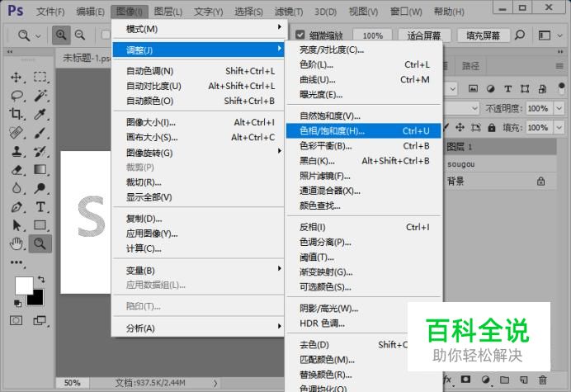
Task: Click 适合屏幕 button
Action: 424,35
